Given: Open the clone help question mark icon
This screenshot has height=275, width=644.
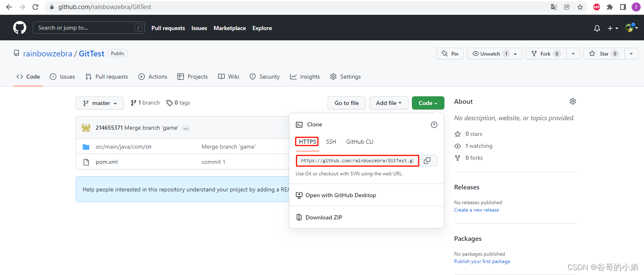Looking at the screenshot, I should click(434, 125).
